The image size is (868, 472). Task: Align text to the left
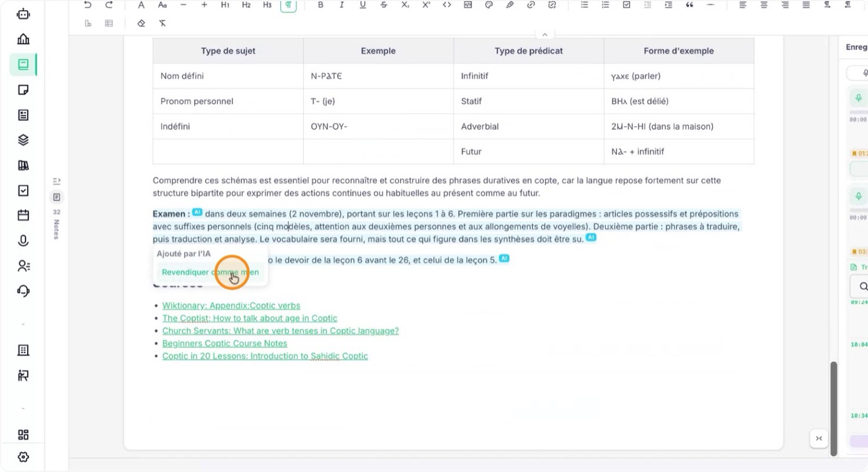(x=743, y=5)
